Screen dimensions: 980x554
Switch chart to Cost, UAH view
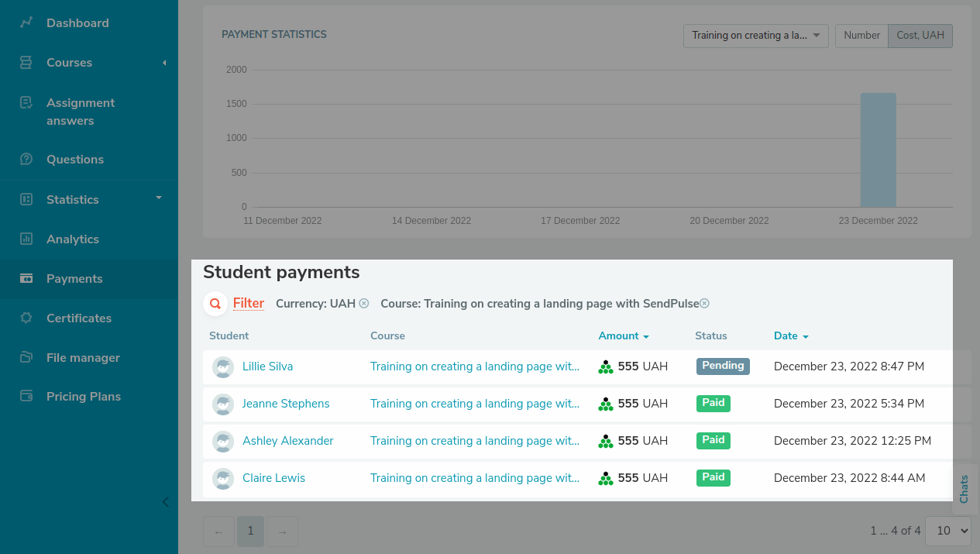tap(920, 36)
